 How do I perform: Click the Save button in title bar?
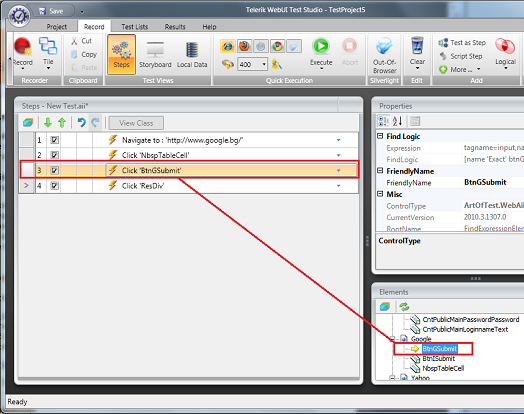coord(51,11)
